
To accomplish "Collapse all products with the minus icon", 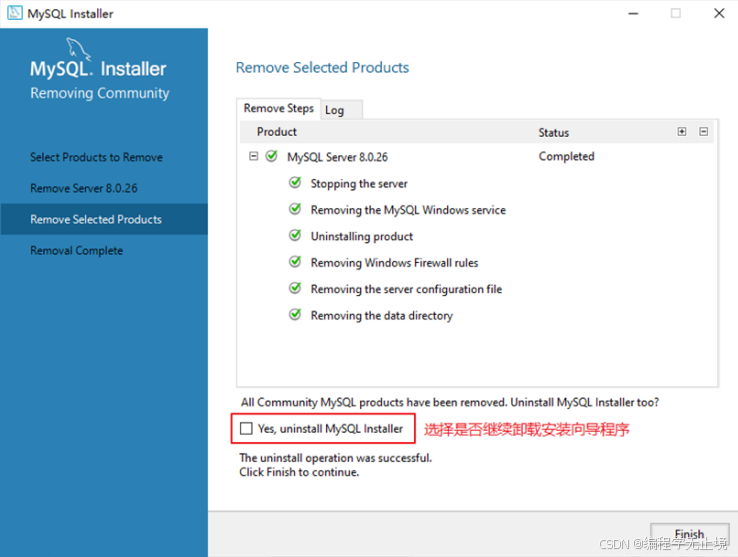I will coord(703,131).
